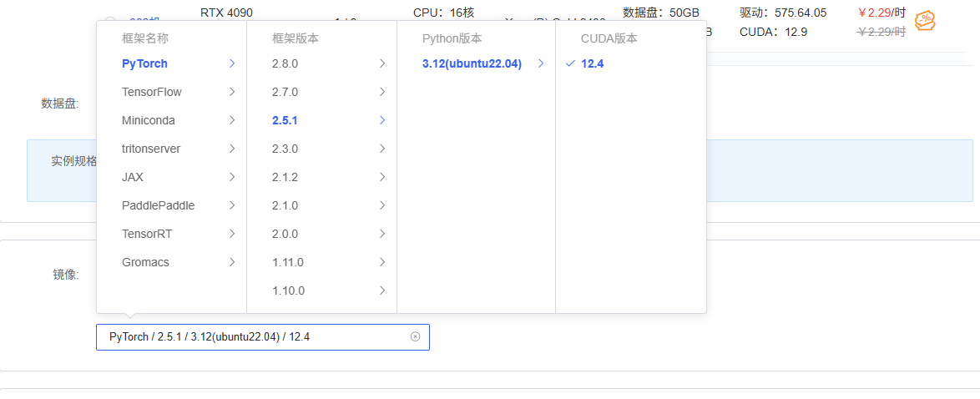This screenshot has height=399, width=980.
Task: Select framework version 2.5.1
Action: pos(322,120)
